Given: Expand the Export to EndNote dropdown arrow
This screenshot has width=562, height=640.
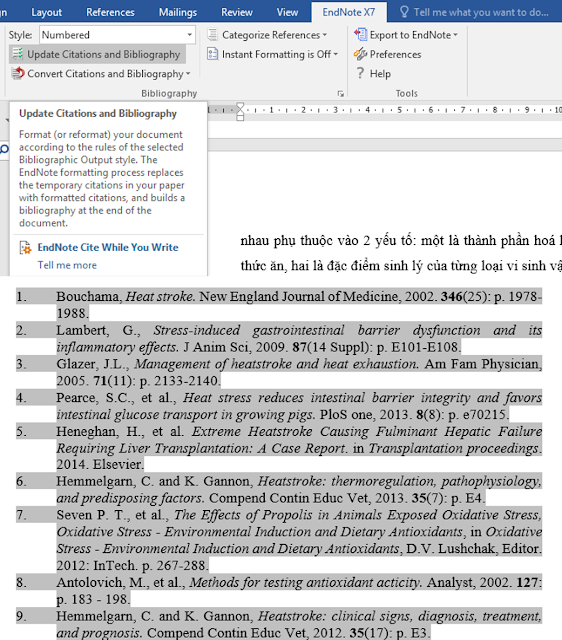Looking at the screenshot, I should (x=455, y=35).
